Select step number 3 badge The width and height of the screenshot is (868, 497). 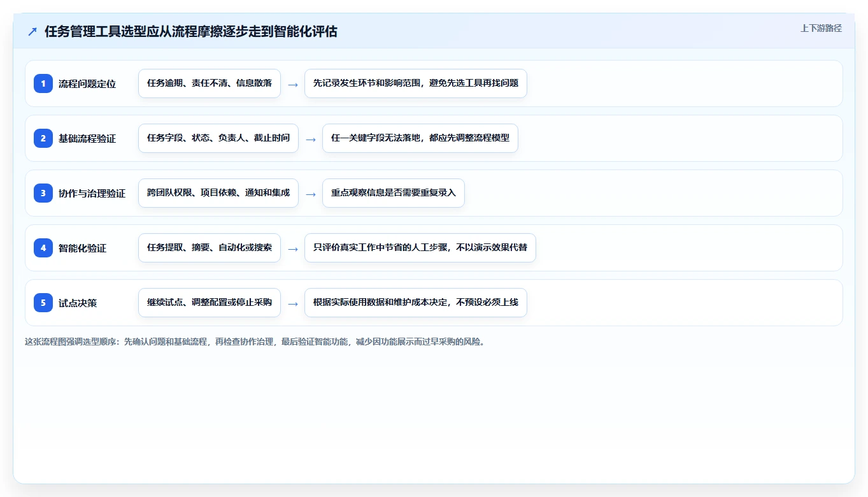click(43, 193)
